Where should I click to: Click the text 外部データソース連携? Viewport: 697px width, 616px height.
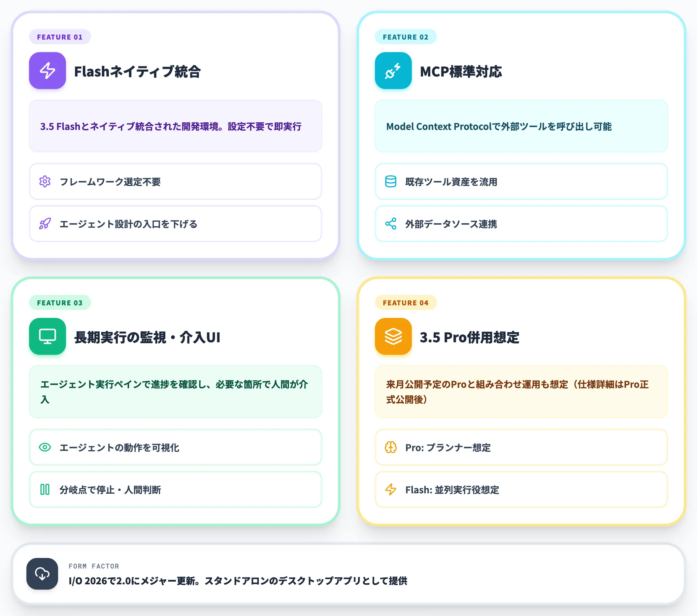451,224
